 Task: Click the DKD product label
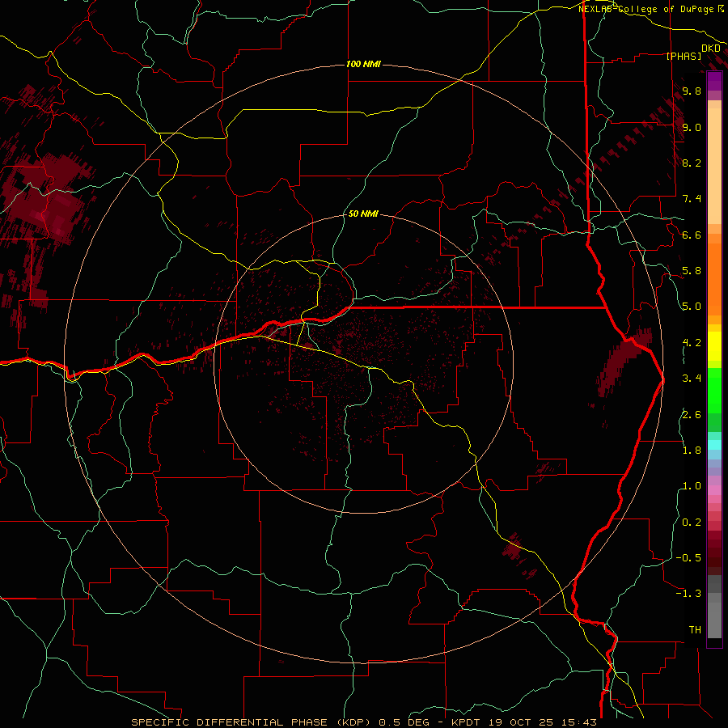710,49
